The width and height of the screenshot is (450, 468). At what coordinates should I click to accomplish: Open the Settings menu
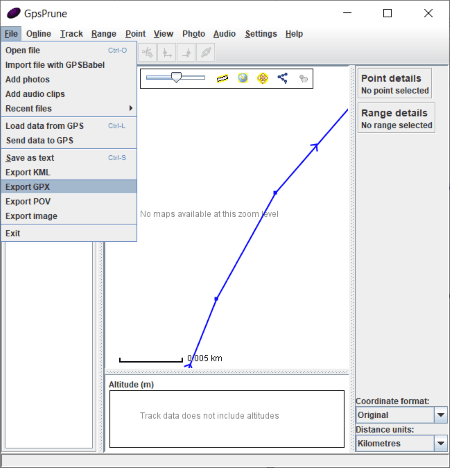(x=261, y=34)
